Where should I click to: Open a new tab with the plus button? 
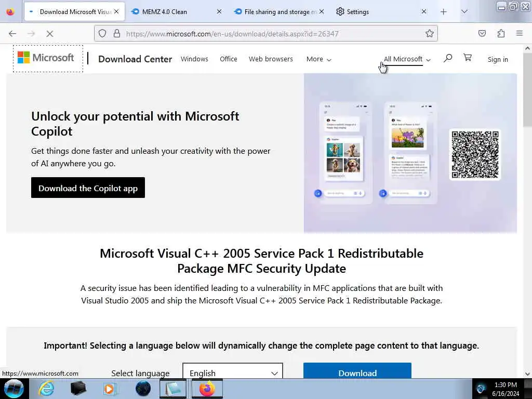[x=444, y=12]
